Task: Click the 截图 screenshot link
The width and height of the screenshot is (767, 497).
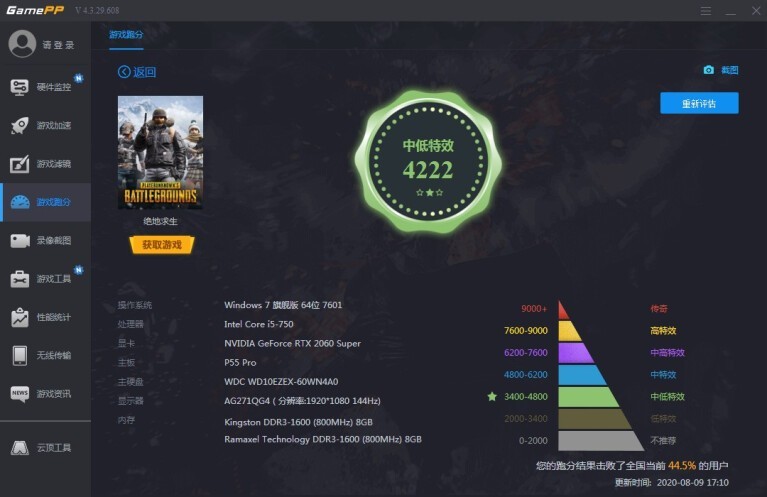Action: tap(730, 70)
